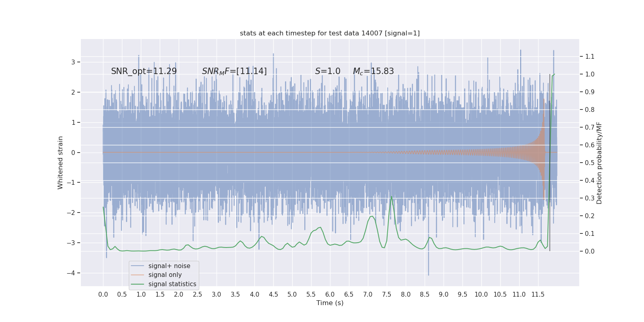Screen dimensions: 644x322
Task: Select the 'signal statistics' legend label
Action: click(x=172, y=284)
